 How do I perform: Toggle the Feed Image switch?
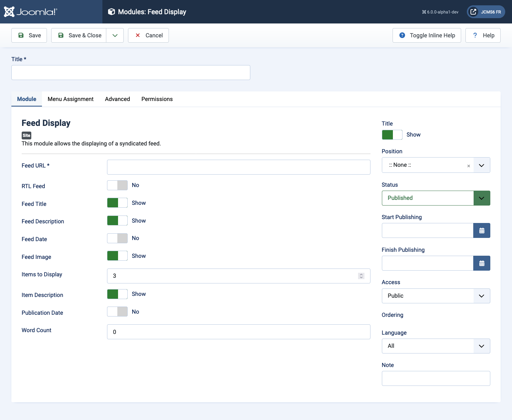(x=117, y=256)
